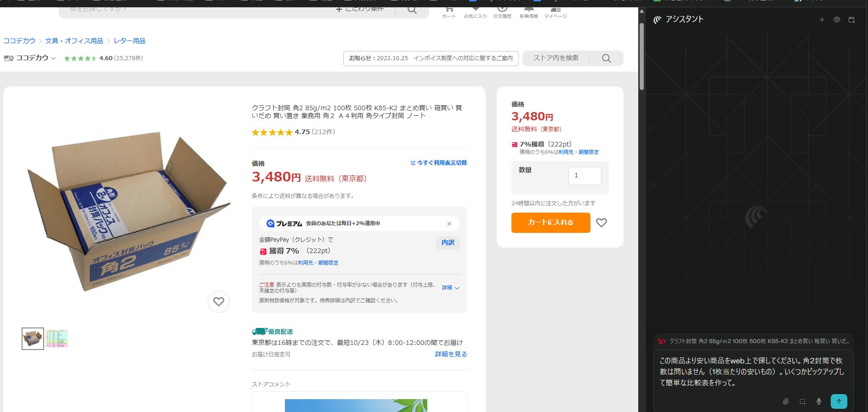
Task: Open assistant panel in separate window icon
Action: tap(851, 20)
